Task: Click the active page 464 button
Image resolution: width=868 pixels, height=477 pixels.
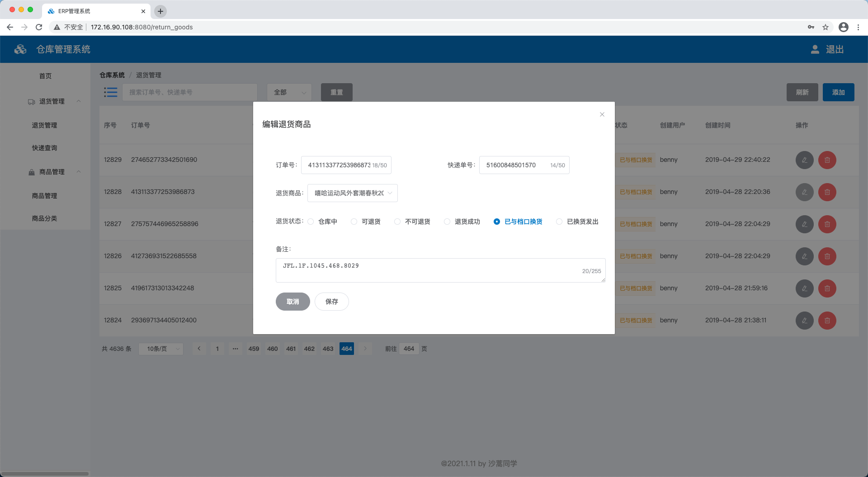Action: tap(347, 349)
